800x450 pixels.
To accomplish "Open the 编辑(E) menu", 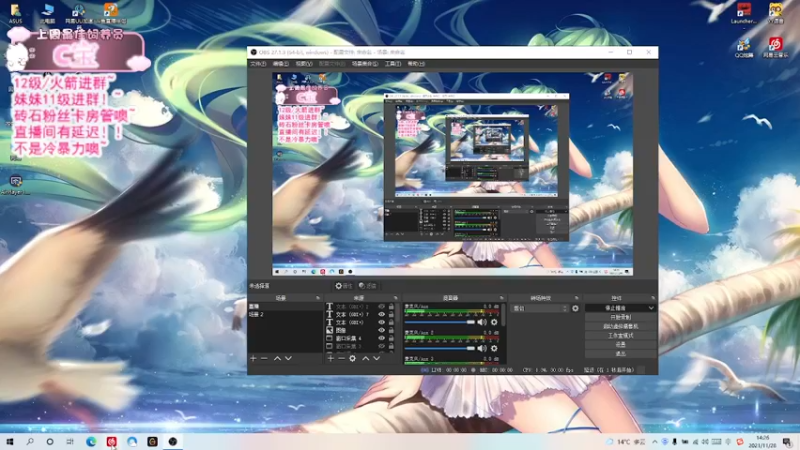I will 281,64.
